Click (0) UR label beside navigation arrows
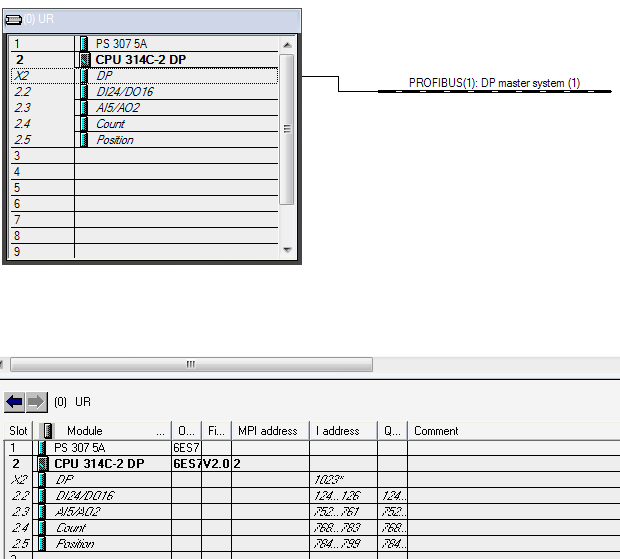Viewport: 620px width, 559px height. tap(72, 402)
